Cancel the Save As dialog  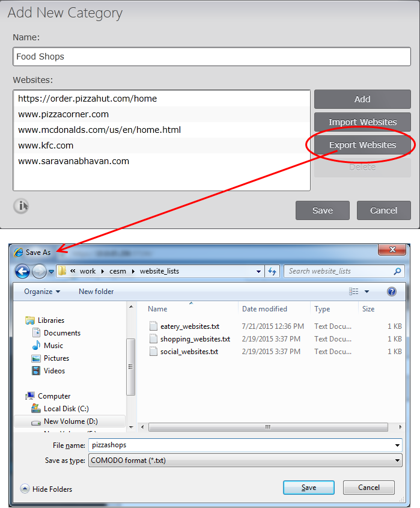pos(369,488)
